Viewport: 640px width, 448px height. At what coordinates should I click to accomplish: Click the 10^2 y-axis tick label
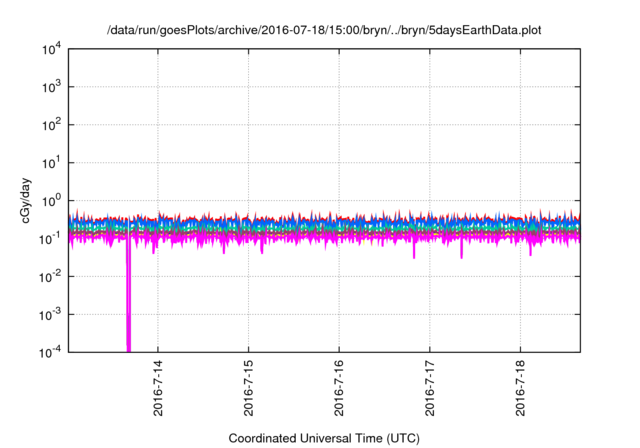coord(52,125)
